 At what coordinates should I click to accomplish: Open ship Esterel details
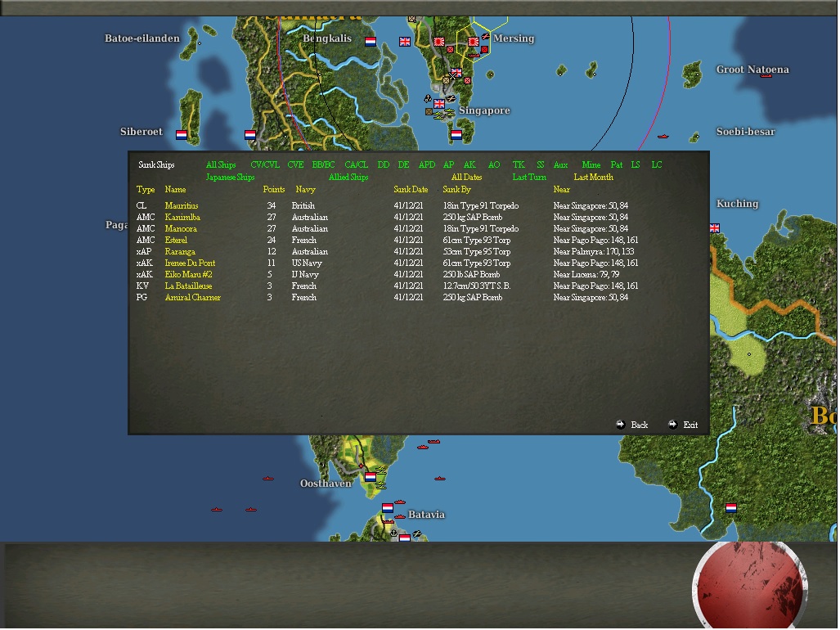coord(176,241)
